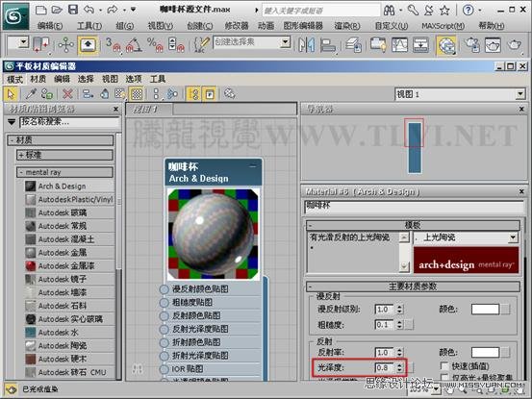The height and width of the screenshot is (399, 532).
Task: Select the eyedropper pick material tool
Action: (31, 94)
